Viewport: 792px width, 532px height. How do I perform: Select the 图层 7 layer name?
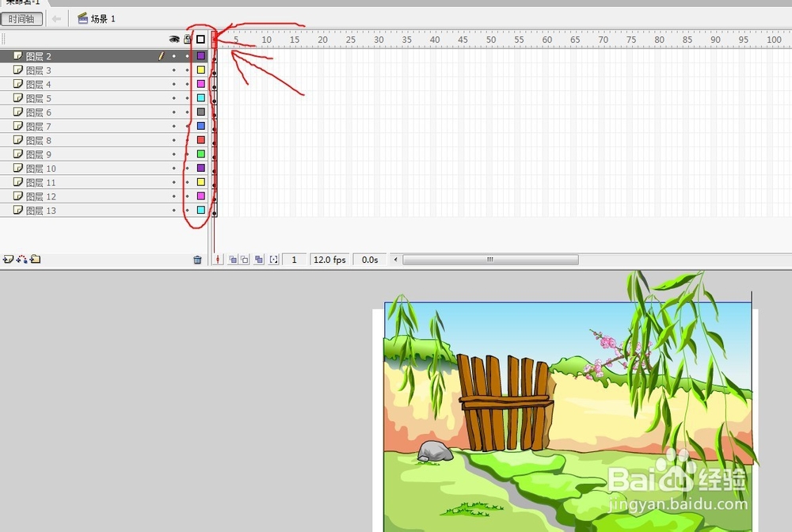point(38,126)
